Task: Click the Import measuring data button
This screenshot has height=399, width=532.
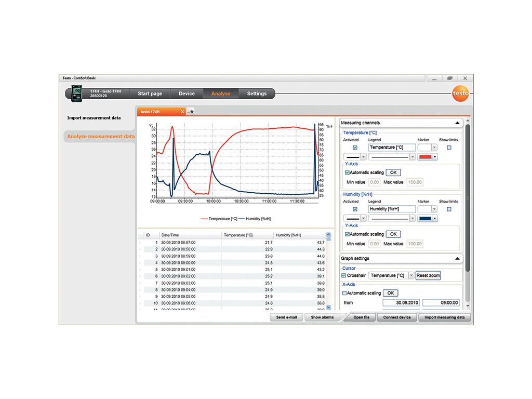Action: pos(445,317)
